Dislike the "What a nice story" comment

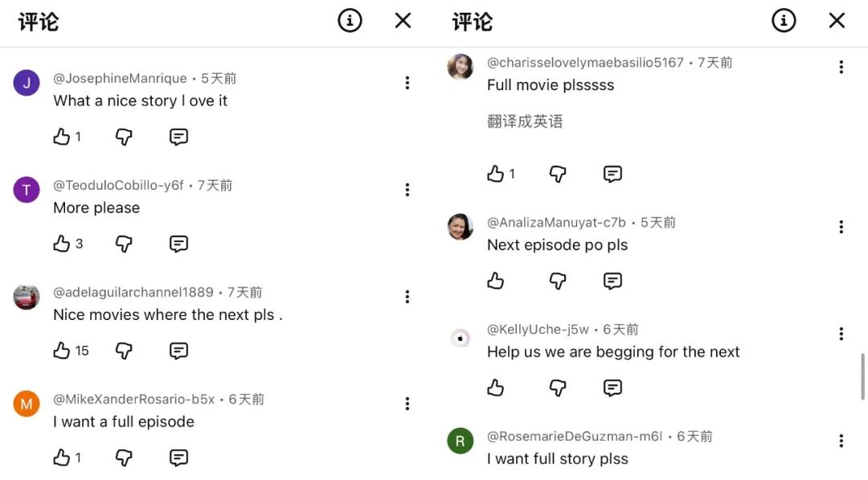coord(124,137)
